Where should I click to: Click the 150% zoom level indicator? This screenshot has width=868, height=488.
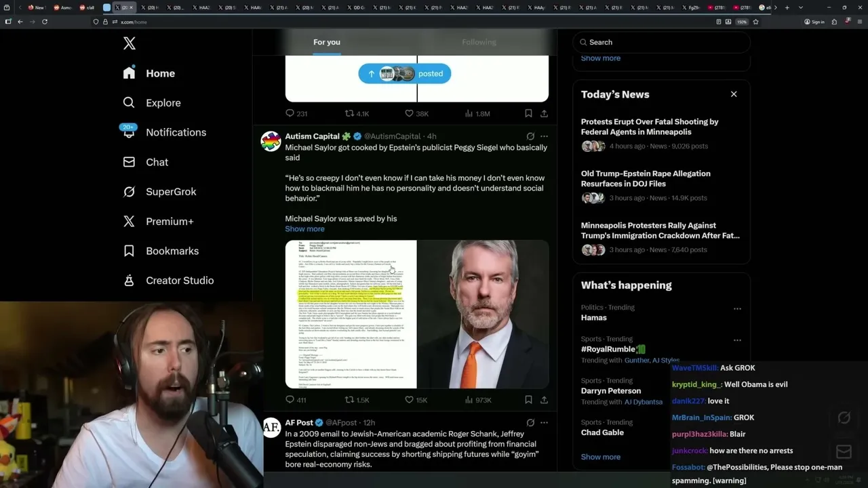pos(742,22)
